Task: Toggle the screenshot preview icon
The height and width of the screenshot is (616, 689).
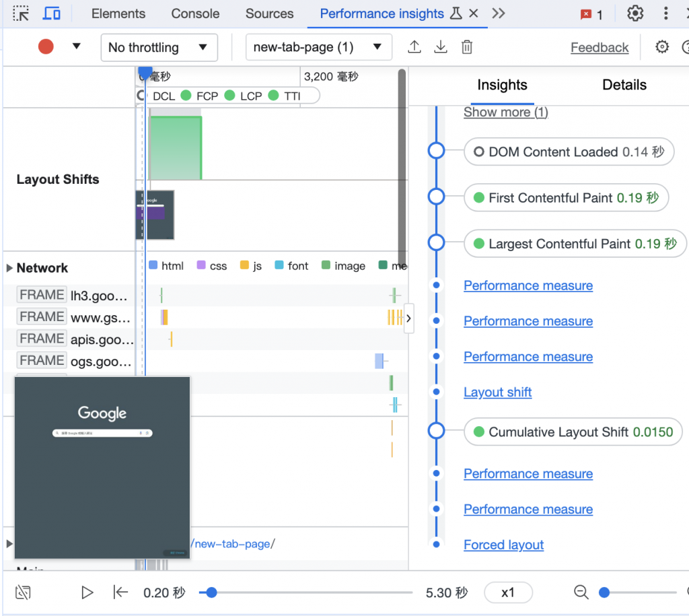Action: pyautogui.click(x=23, y=592)
